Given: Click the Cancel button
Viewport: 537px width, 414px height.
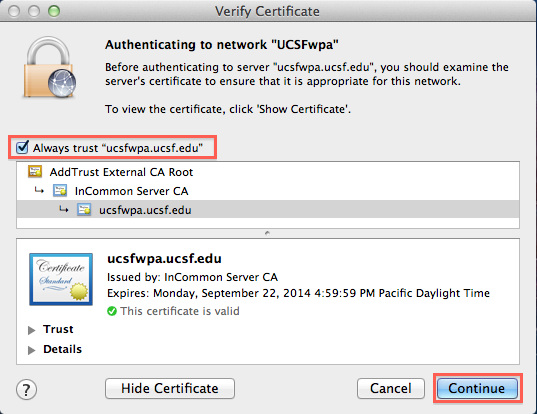Looking at the screenshot, I should (391, 388).
